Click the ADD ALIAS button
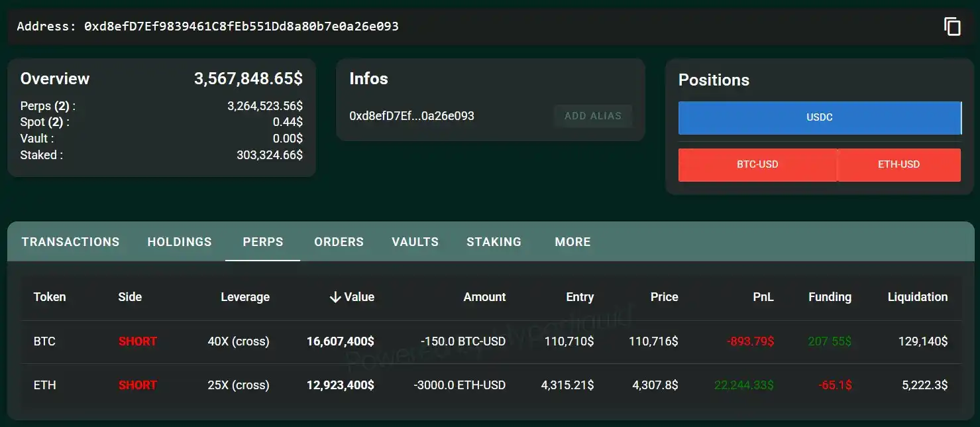 [592, 115]
